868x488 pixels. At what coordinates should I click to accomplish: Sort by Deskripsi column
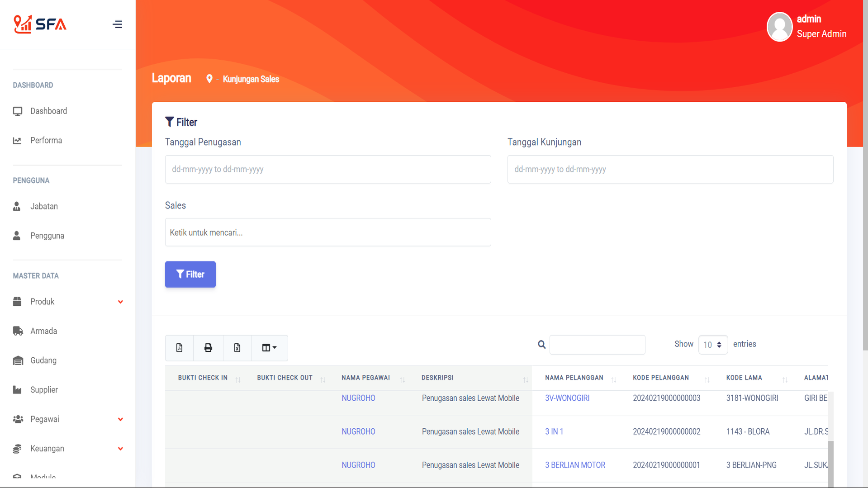(470, 378)
